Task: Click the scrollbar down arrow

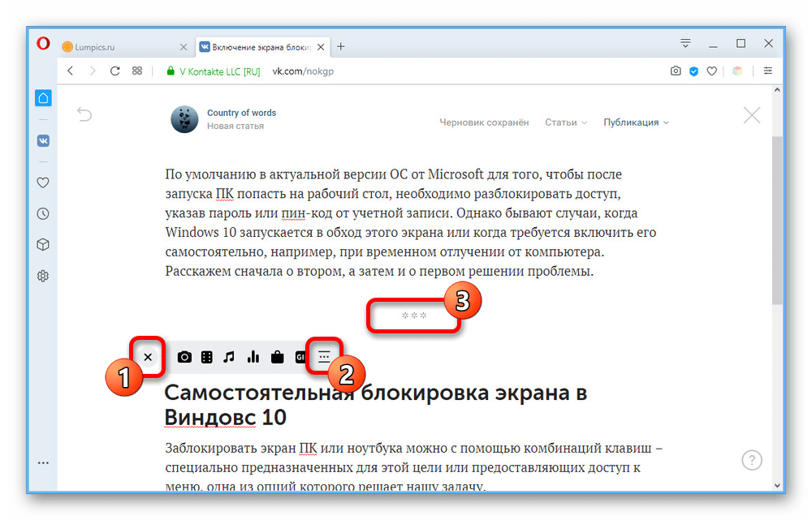Action: (777, 485)
